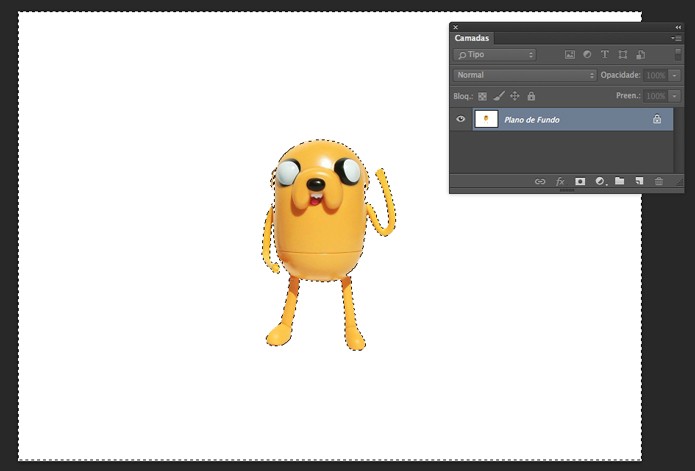The image size is (695, 471).
Task: Create a new layer group folder
Action: pos(620,181)
